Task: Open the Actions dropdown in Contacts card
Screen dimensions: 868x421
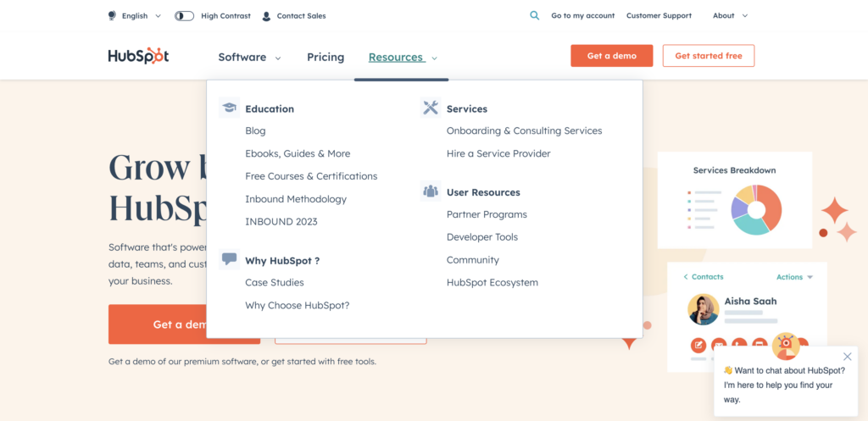Action: pyautogui.click(x=794, y=277)
